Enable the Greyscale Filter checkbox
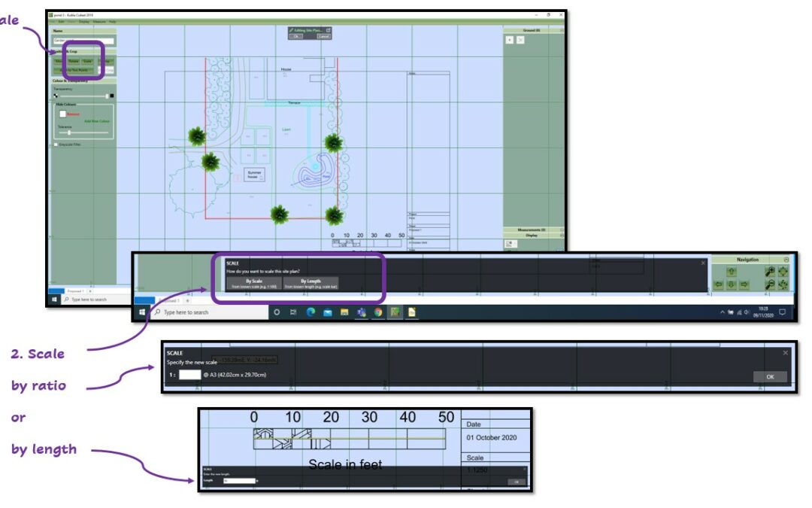The height and width of the screenshot is (508, 812). coord(56,144)
